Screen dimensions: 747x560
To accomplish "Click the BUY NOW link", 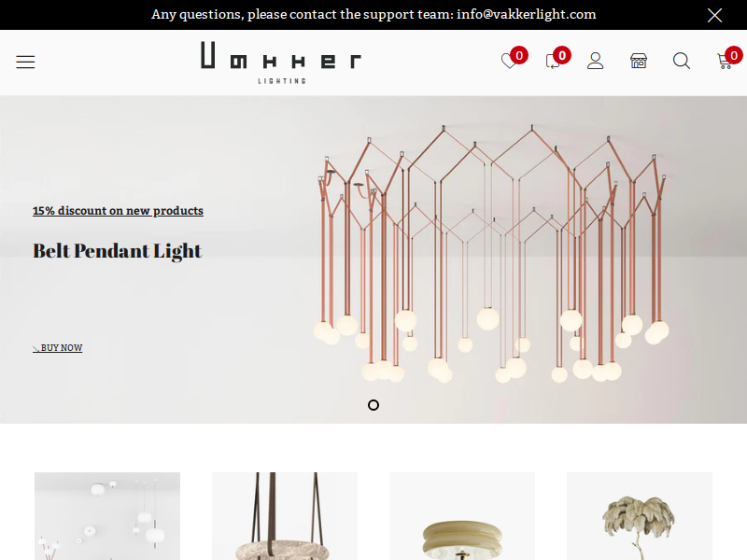I will (x=58, y=347).
